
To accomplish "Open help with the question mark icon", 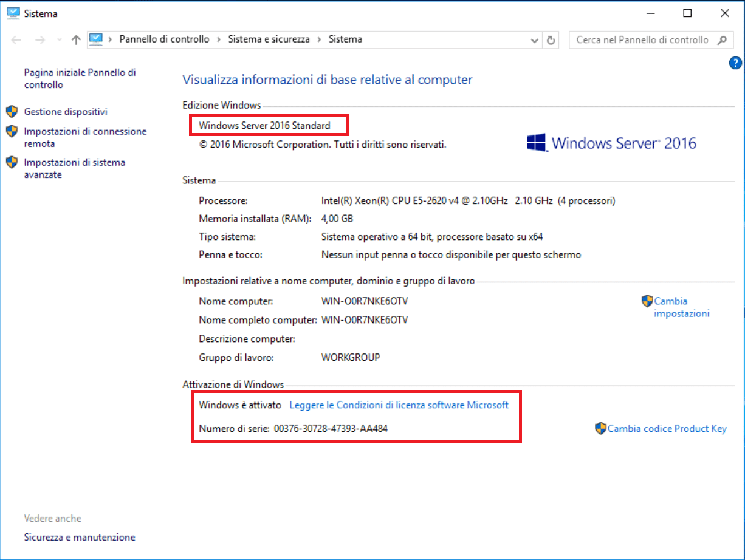I will tap(735, 63).
